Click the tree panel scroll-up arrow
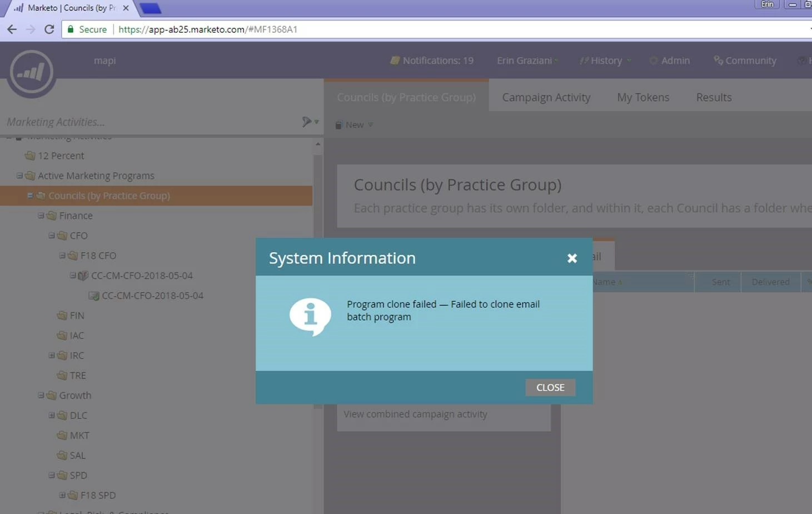Screen dimensions: 812x514 coord(318,144)
